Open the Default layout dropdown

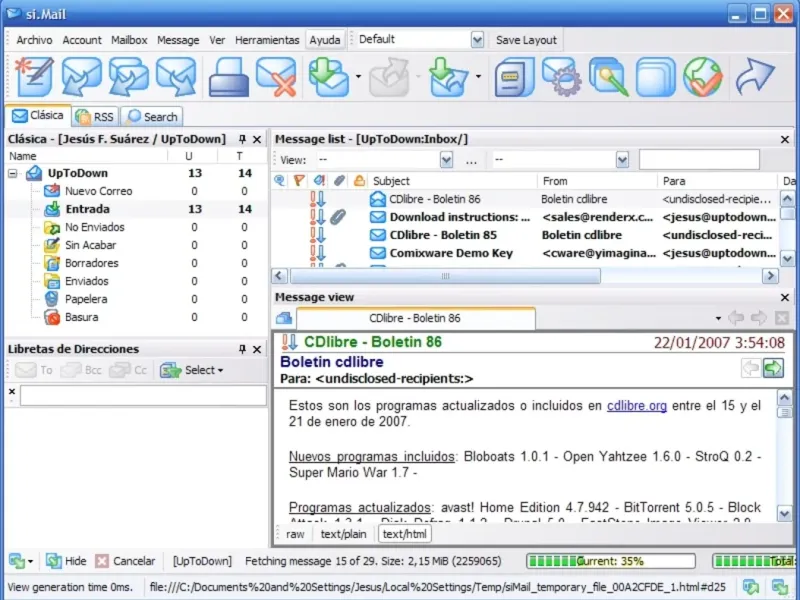coord(477,40)
